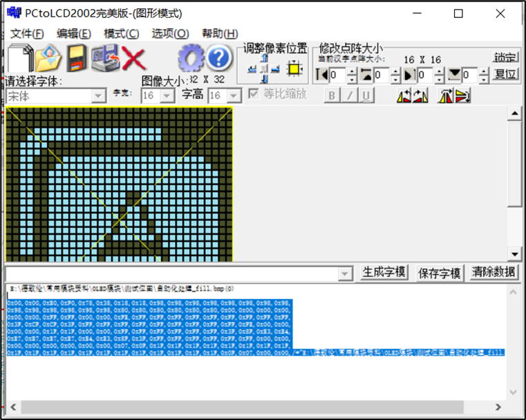Viewport: 526px width, 420px height.
Task: Click the 复位 button
Action: point(505,74)
